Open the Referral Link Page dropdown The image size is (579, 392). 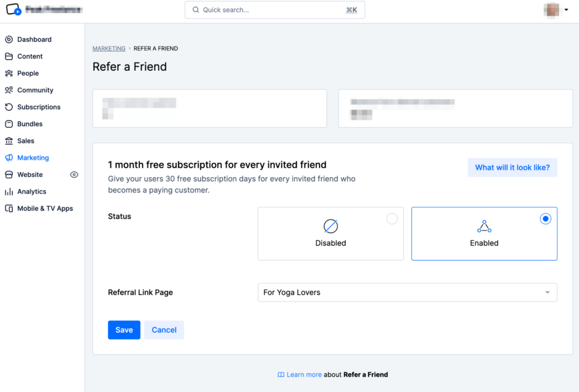point(407,292)
